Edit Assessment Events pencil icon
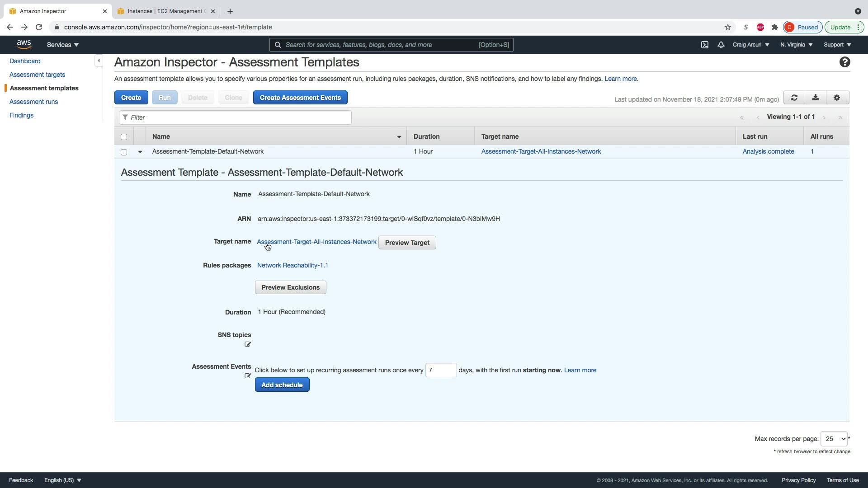The width and height of the screenshot is (868, 488). tap(248, 376)
